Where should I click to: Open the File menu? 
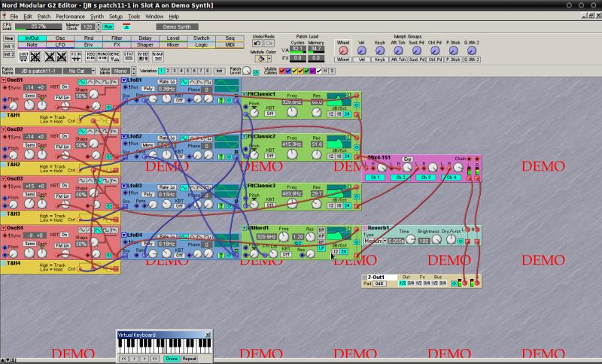(x=14, y=17)
